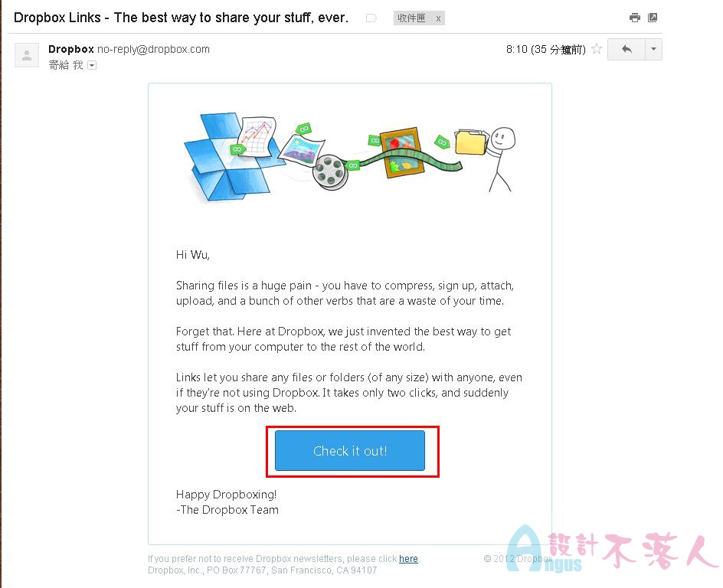Reply using the arrow button
The width and height of the screenshot is (723, 588).
[626, 49]
